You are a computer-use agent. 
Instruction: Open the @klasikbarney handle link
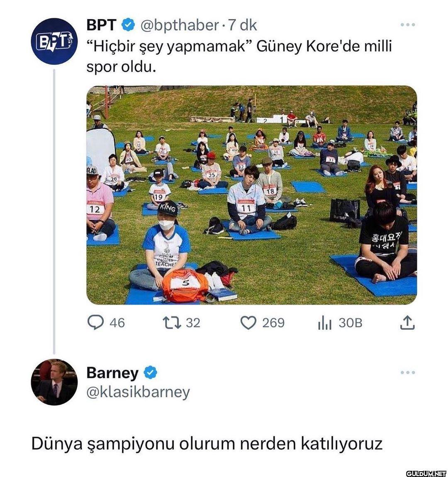(x=138, y=392)
